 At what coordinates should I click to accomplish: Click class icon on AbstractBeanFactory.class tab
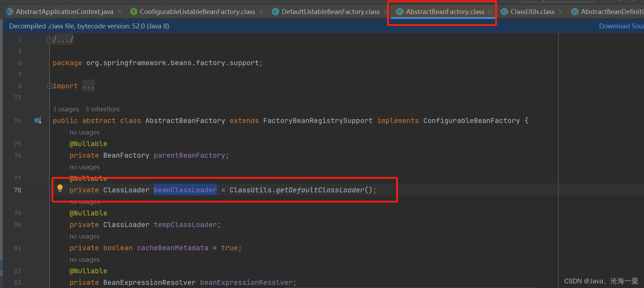click(399, 12)
